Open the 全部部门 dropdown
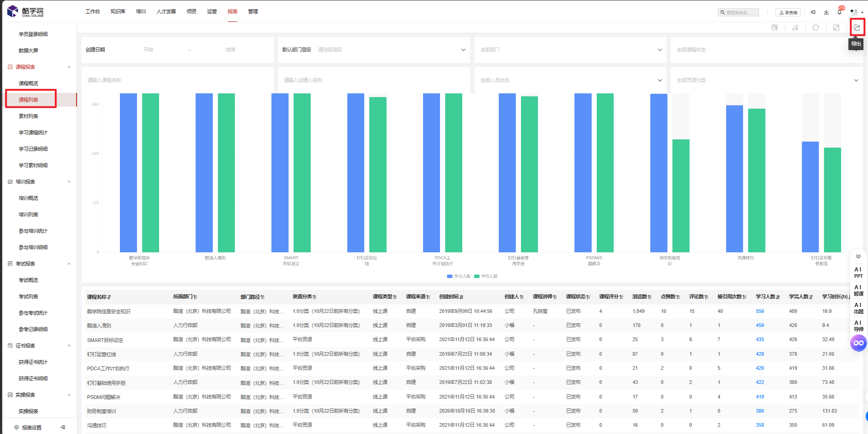Screen dimensions: 868x434 click(x=570, y=50)
